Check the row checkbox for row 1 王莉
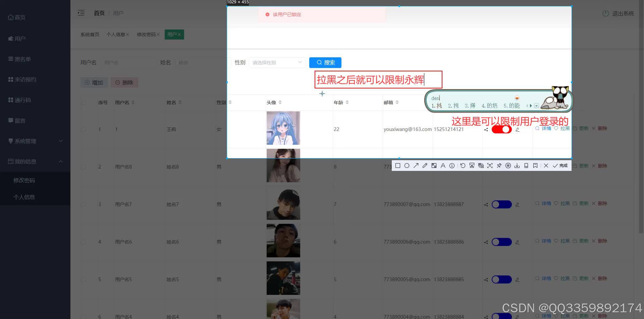Image resolution: width=644 pixels, height=319 pixels. click(84, 129)
